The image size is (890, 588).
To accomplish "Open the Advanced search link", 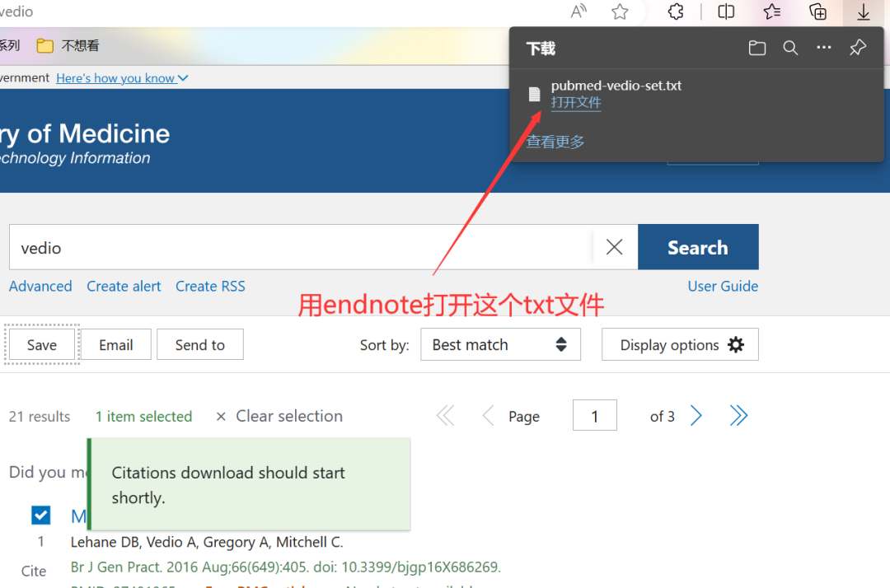I will (40, 287).
